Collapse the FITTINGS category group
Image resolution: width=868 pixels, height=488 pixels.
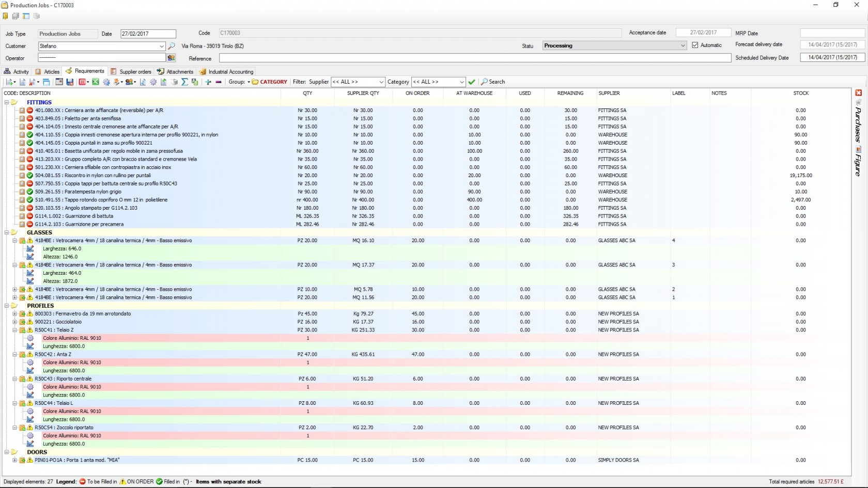pyautogui.click(x=7, y=102)
